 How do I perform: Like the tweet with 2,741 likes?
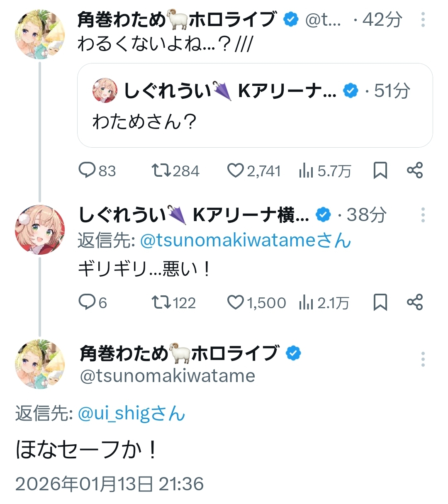(x=236, y=170)
